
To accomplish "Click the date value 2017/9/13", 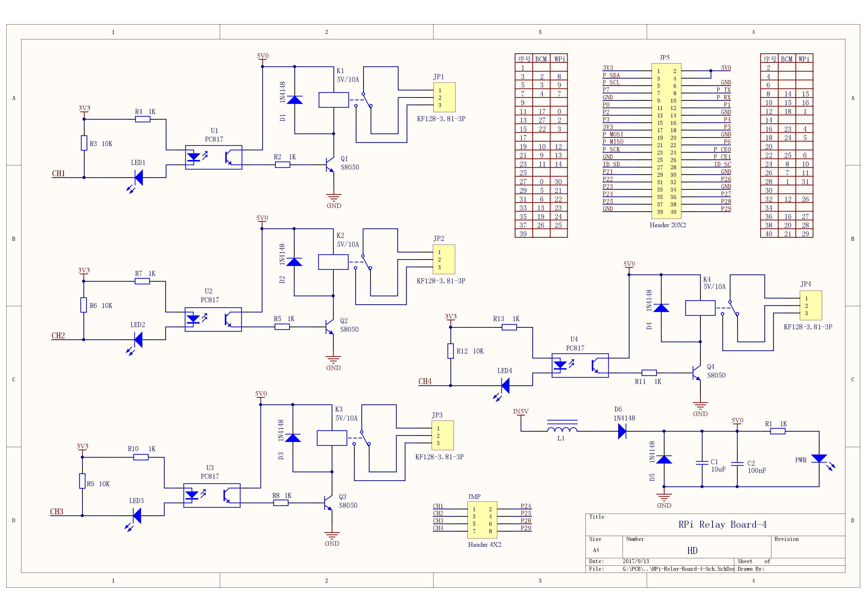I will click(x=636, y=561).
